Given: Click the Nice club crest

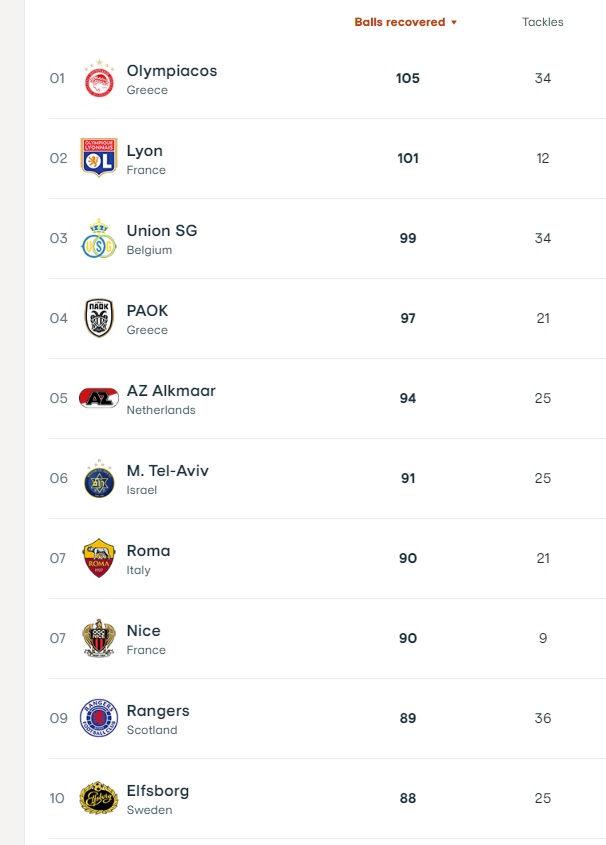Looking at the screenshot, I should 99,638.
